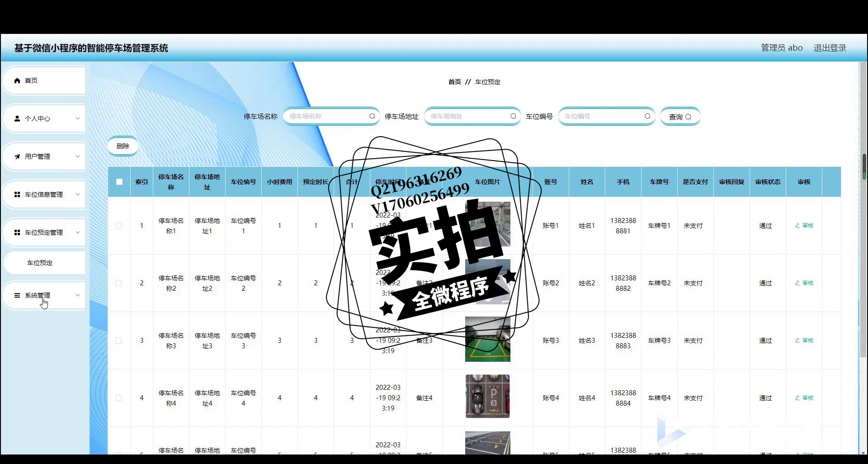Click the 车牌号 column header
The image size is (868, 464).
[659, 182]
